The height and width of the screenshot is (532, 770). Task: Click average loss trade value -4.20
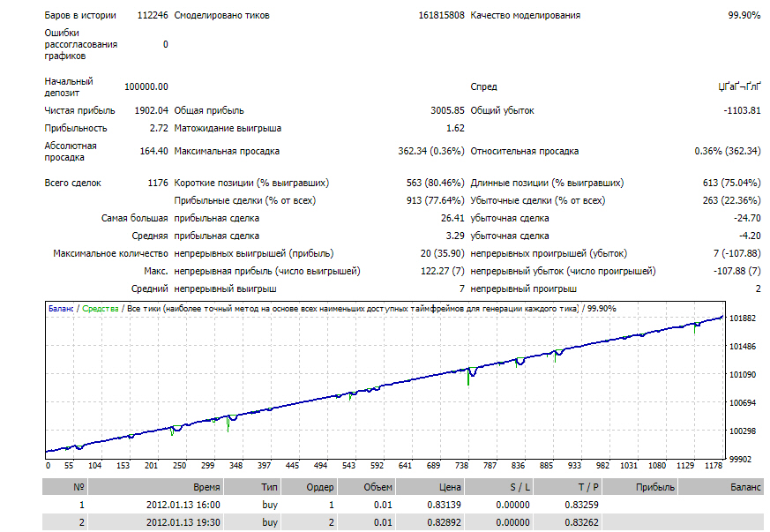750,236
